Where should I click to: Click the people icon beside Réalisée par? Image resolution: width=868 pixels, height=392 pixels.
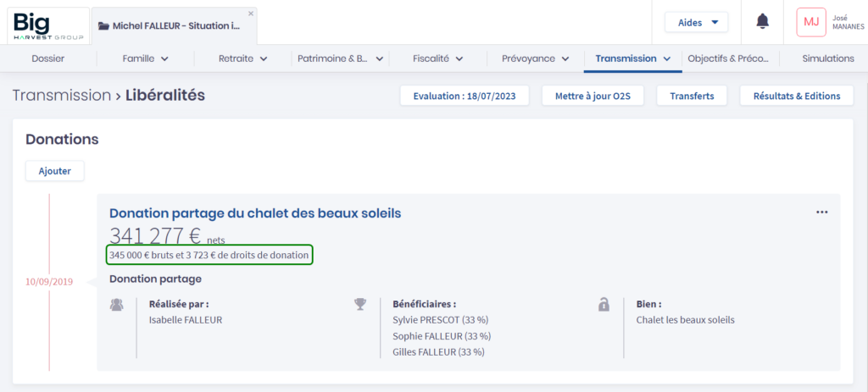pos(117,304)
